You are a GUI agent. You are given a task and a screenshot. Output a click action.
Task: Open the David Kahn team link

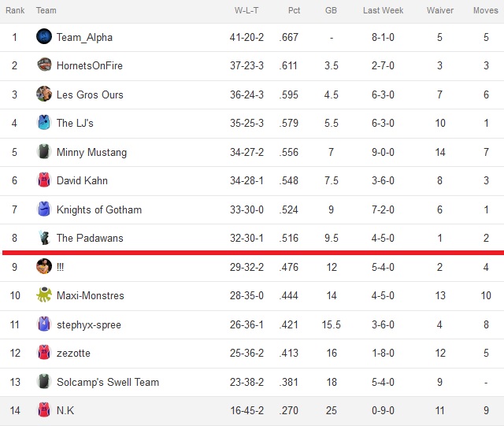82,180
